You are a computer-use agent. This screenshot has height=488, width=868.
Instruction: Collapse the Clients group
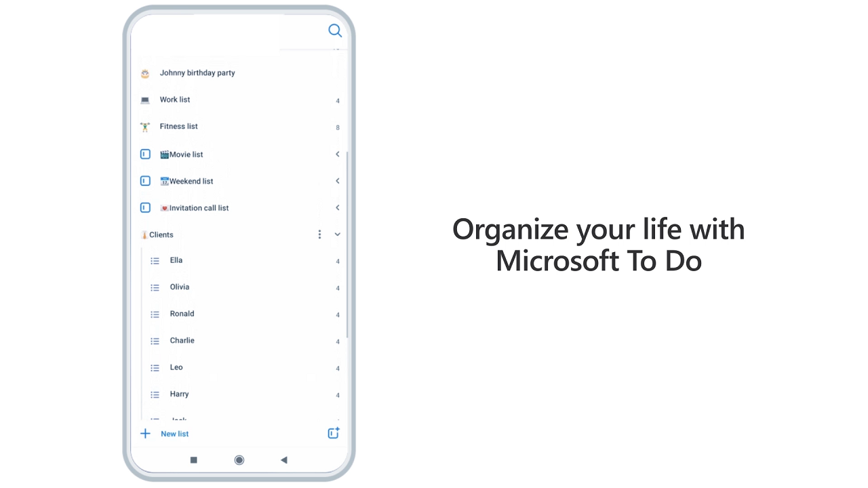click(337, 234)
